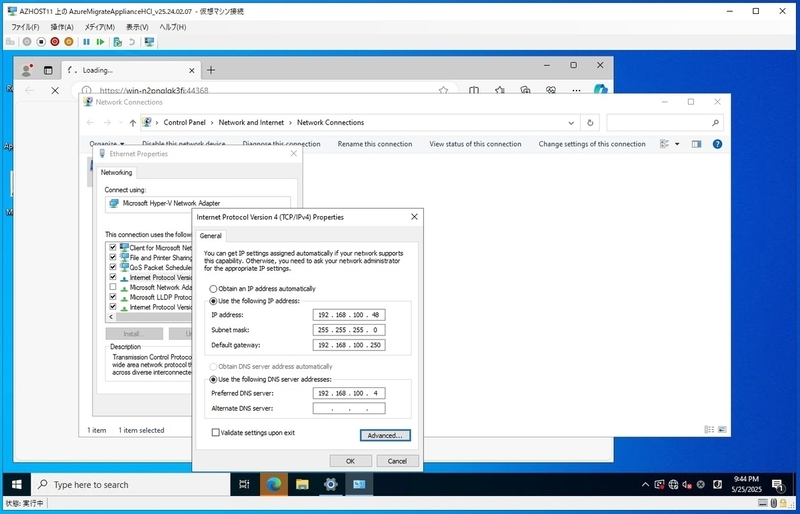
Task: Stop loading the page in Edge
Action: click(x=55, y=90)
